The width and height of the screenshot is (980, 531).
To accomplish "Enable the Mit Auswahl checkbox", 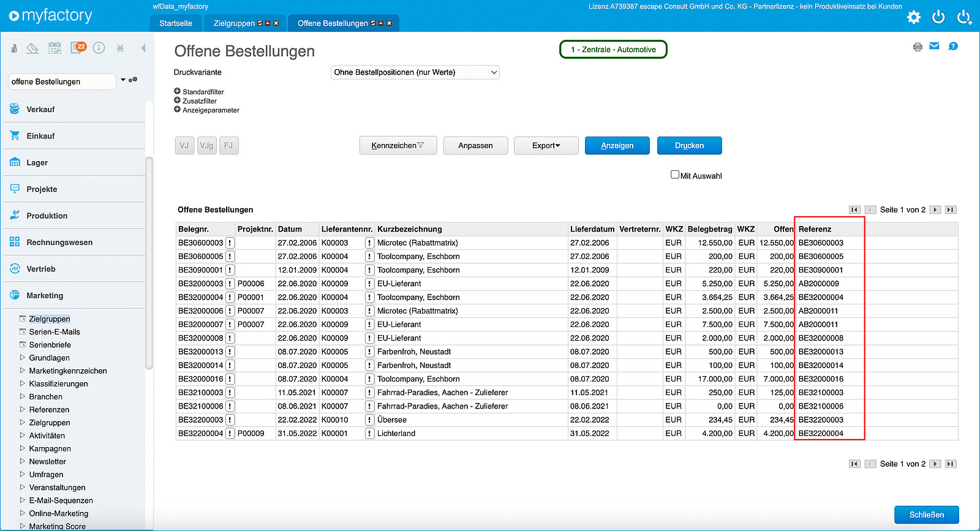I will [x=675, y=175].
